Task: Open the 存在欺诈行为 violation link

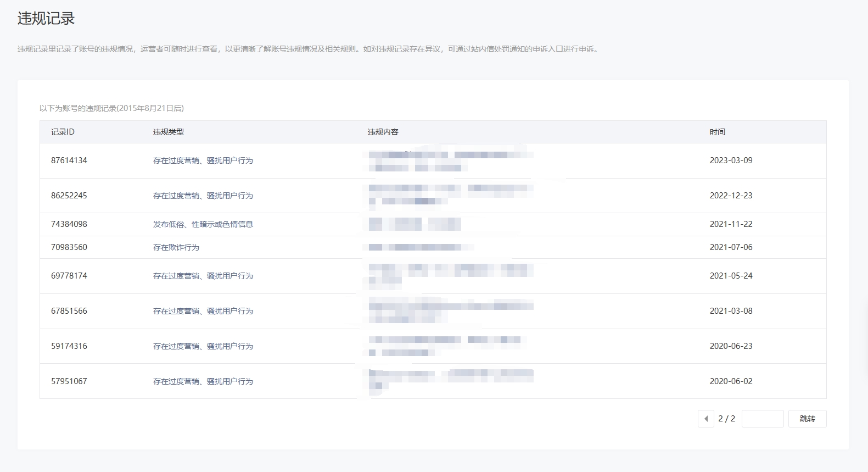Action: click(x=176, y=247)
